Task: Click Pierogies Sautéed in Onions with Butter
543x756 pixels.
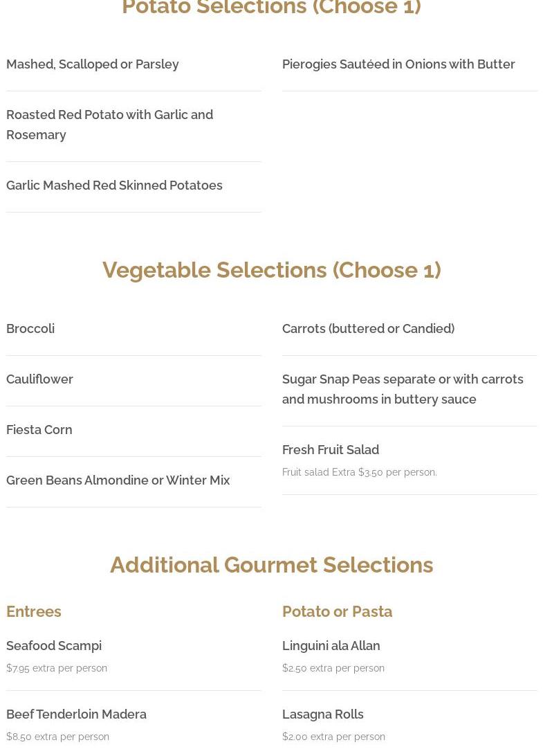Action: click(398, 64)
